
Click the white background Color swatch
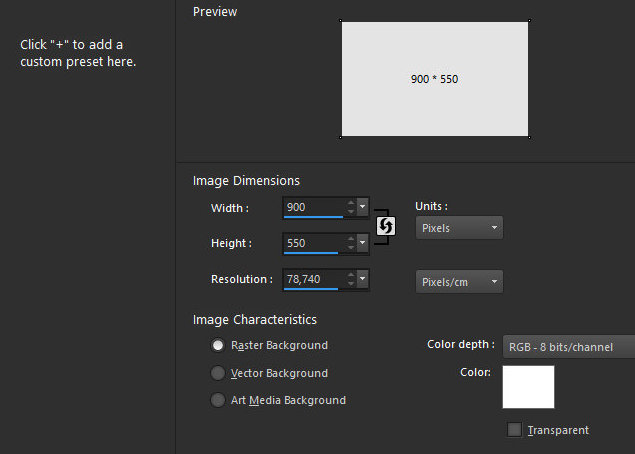click(x=528, y=387)
